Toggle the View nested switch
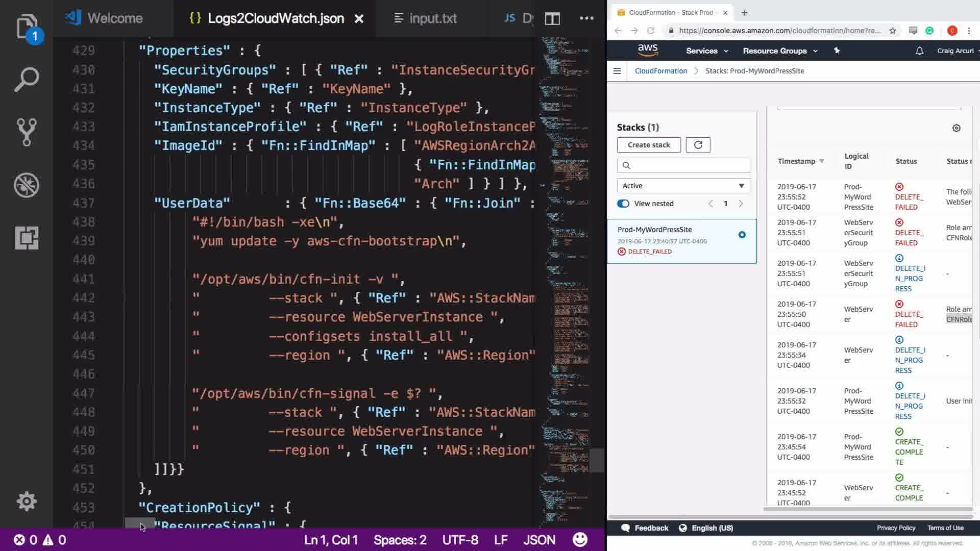The height and width of the screenshot is (551, 980). [623, 204]
